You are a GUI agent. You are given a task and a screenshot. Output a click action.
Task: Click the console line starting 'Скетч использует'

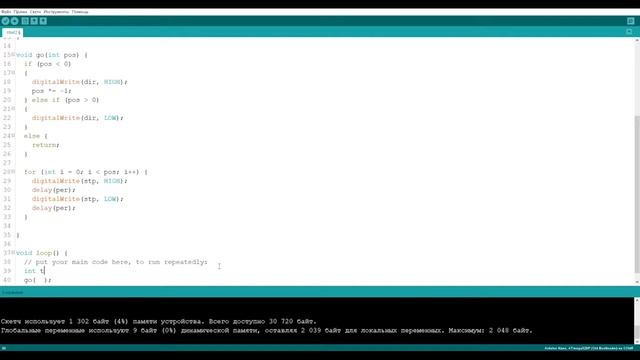tap(158, 322)
